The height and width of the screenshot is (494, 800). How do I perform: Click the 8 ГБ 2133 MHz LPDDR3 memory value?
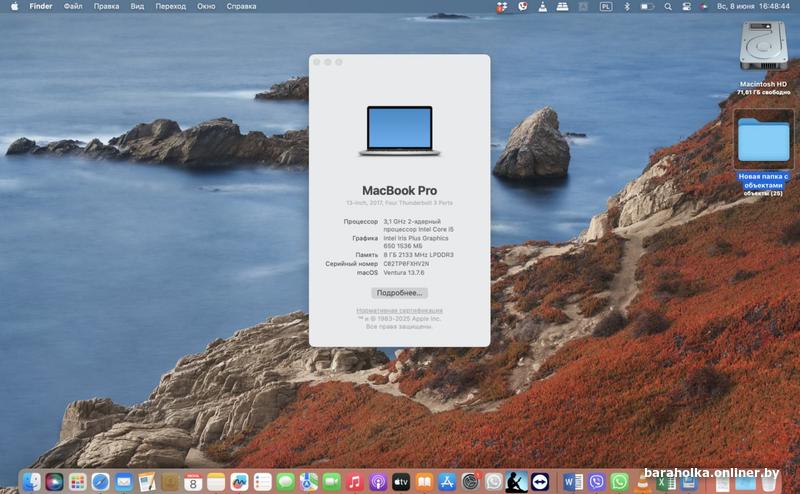coord(418,255)
